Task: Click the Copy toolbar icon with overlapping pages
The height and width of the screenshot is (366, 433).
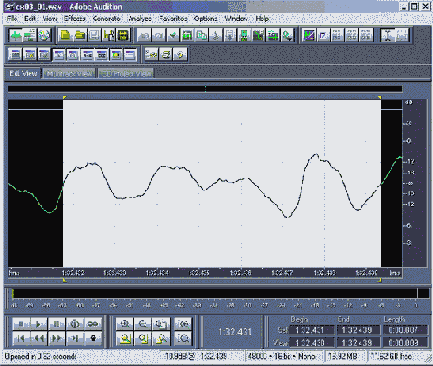Action: tap(201, 35)
